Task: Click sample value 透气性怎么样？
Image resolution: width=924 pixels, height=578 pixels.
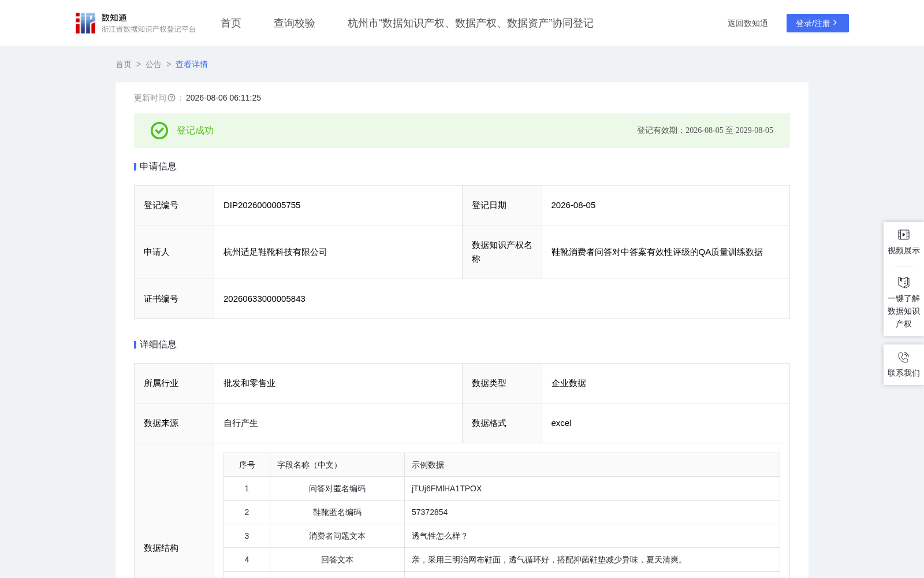Action: coord(439,536)
